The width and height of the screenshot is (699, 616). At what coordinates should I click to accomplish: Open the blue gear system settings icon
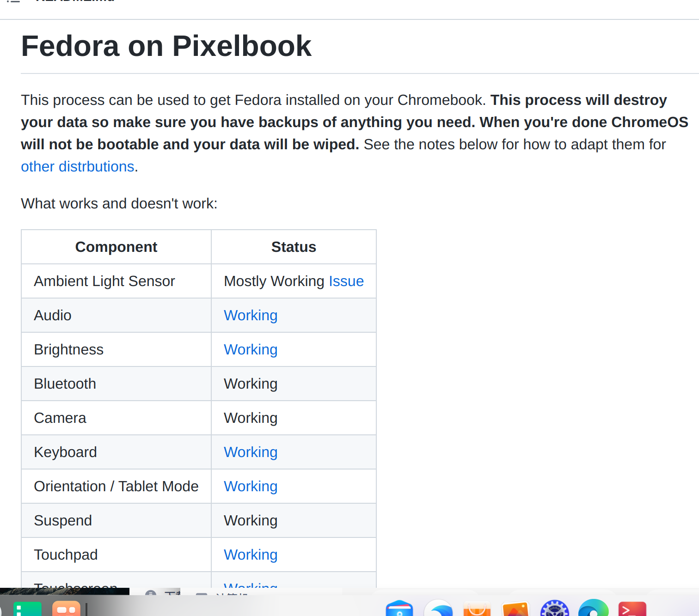pyautogui.click(x=554, y=609)
